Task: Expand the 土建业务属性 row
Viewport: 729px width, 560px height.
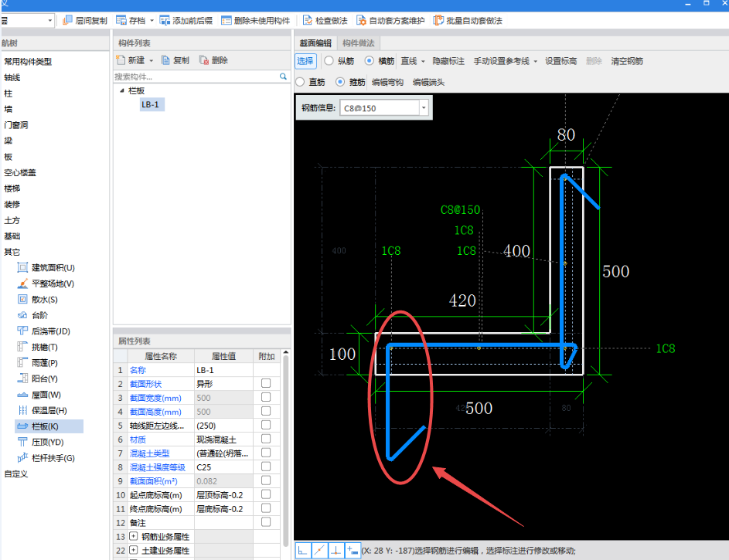Action: point(133,550)
